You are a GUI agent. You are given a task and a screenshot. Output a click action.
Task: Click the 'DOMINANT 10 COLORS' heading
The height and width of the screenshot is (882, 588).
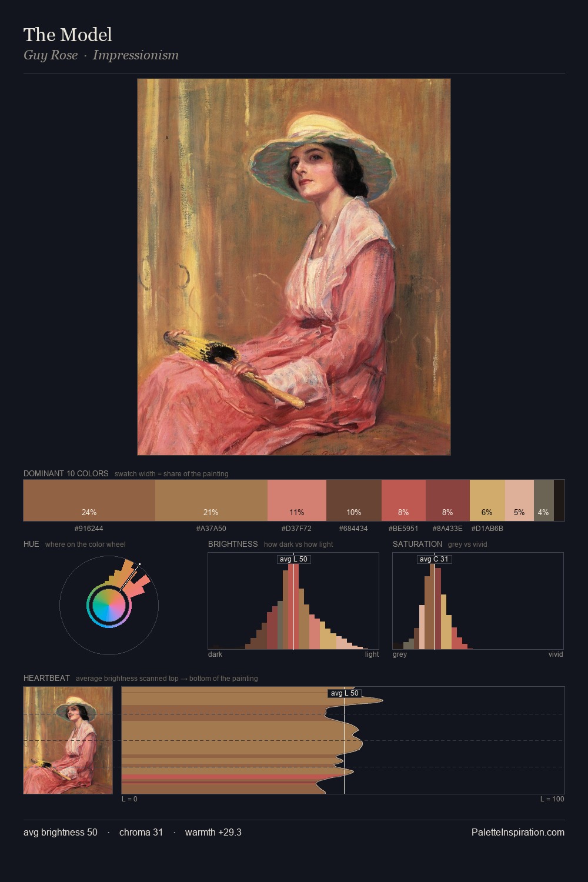(x=66, y=473)
